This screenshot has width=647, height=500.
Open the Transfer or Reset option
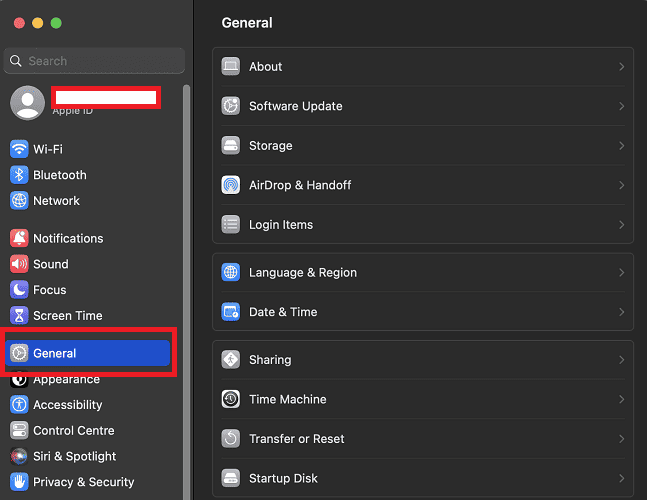[x=296, y=439]
